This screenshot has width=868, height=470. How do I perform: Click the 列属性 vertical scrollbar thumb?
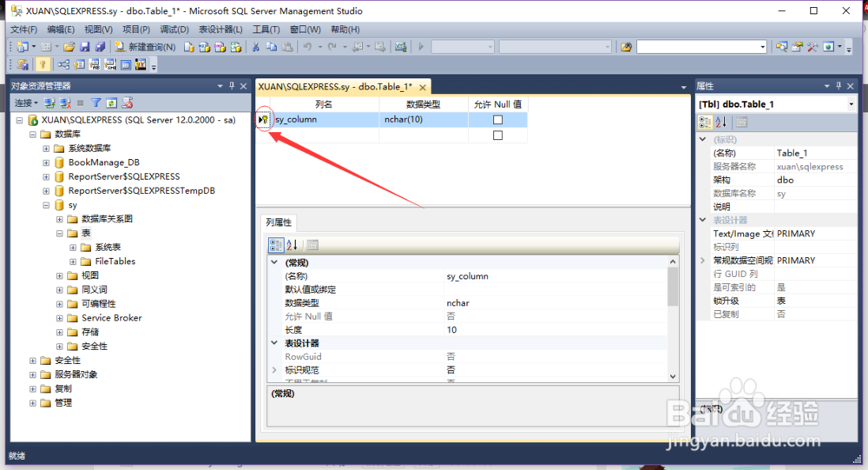coord(673,287)
